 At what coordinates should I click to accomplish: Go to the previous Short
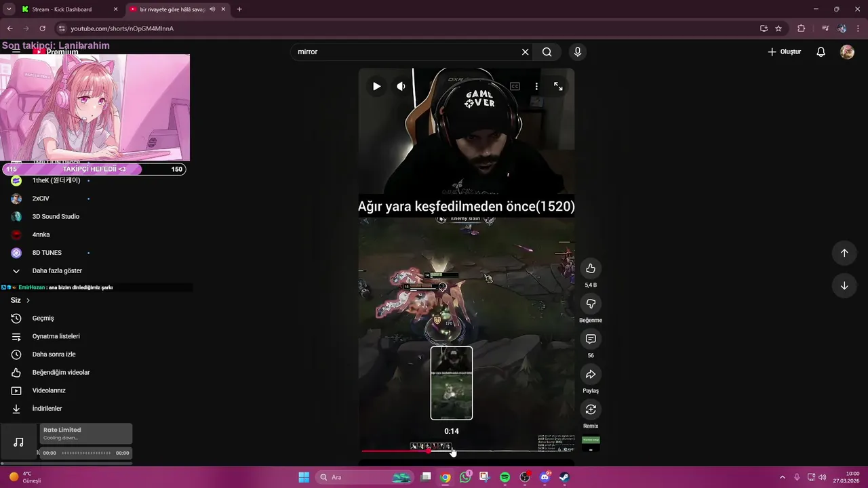point(844,253)
